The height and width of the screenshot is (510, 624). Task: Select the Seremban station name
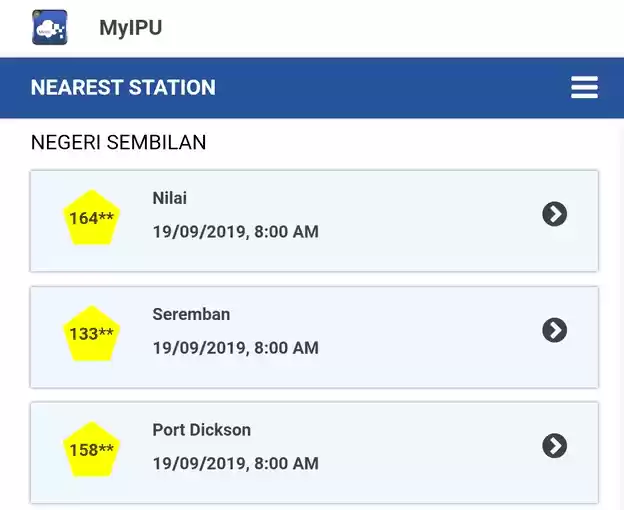point(191,314)
